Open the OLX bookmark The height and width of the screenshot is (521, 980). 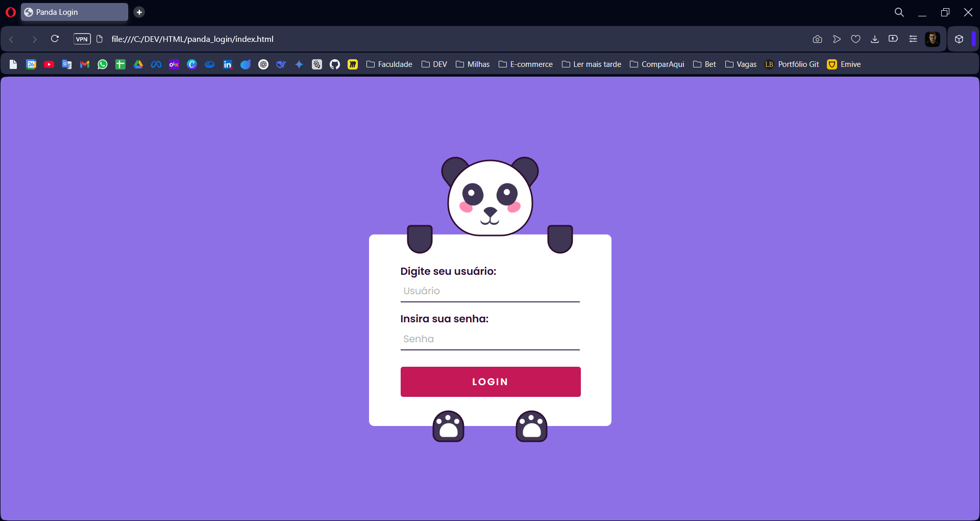pos(174,64)
